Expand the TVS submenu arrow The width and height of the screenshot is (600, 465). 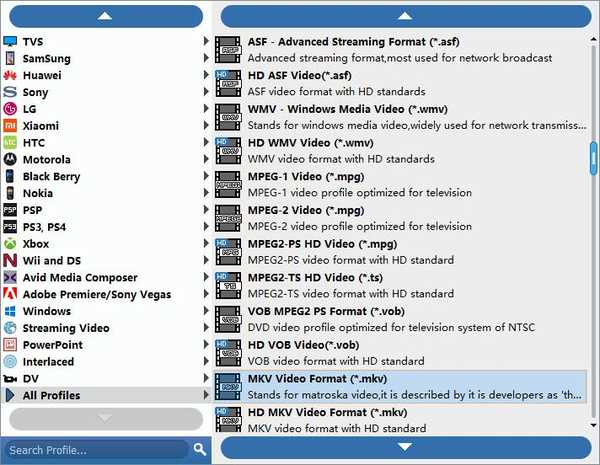point(206,41)
